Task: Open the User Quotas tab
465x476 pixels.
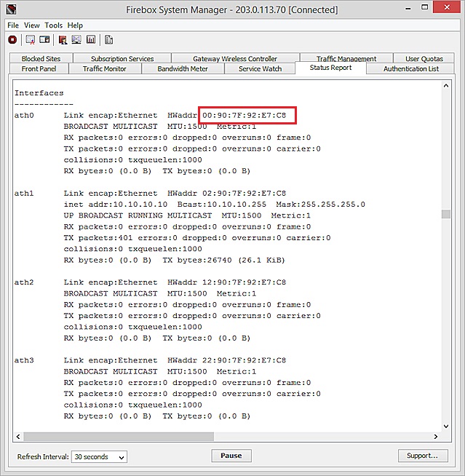Action: click(424, 58)
